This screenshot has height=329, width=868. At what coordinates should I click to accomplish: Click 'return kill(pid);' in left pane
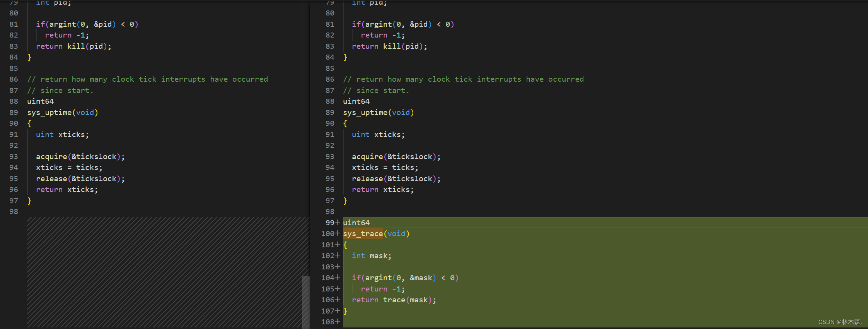(x=73, y=46)
